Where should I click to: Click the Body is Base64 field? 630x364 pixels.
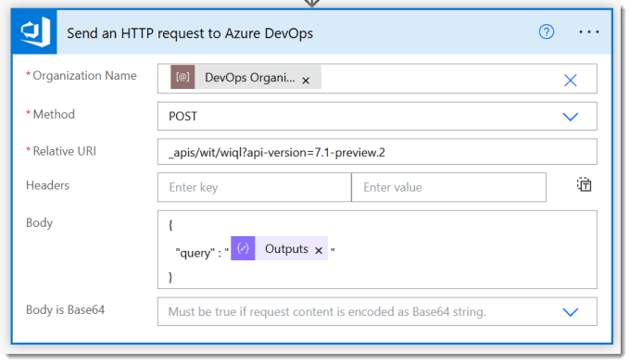point(377,312)
